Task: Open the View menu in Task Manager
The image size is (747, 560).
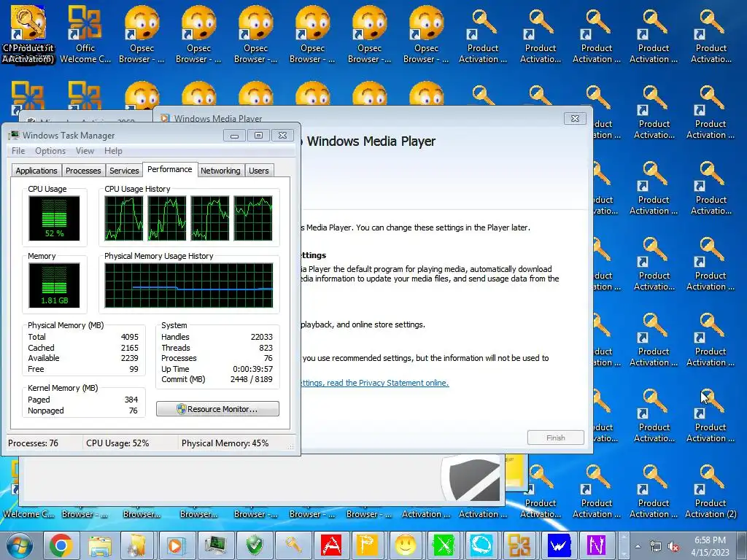Action: click(x=85, y=151)
